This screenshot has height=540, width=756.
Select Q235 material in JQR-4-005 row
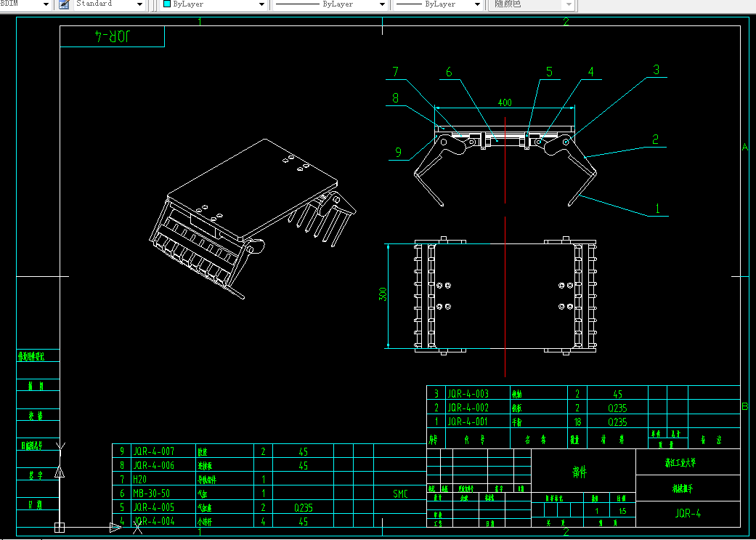tap(304, 508)
